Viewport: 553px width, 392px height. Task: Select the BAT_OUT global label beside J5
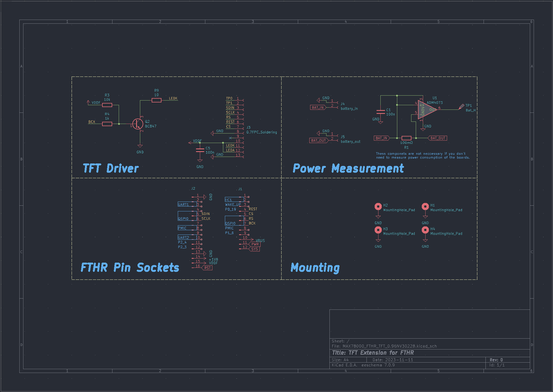coord(319,141)
